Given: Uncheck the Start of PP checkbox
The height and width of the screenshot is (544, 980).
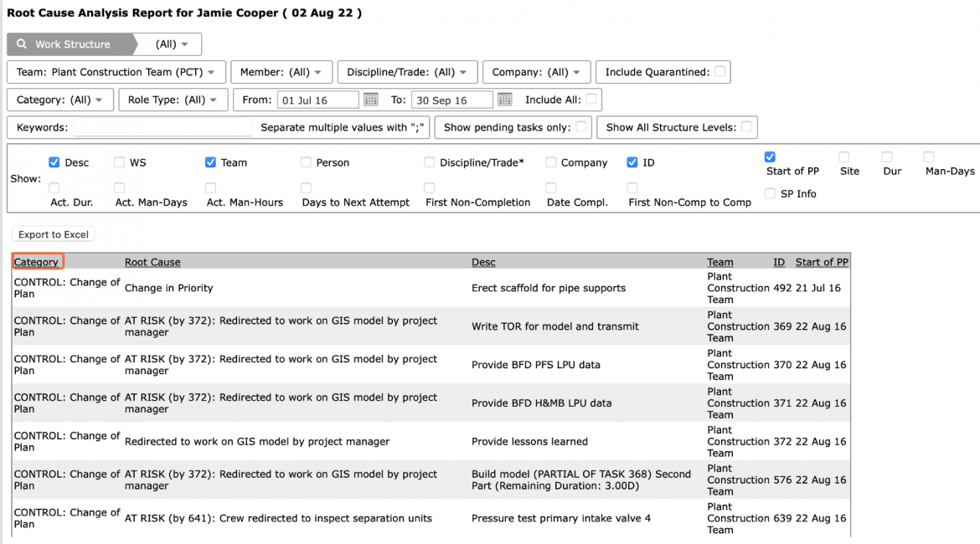Looking at the screenshot, I should tap(770, 157).
